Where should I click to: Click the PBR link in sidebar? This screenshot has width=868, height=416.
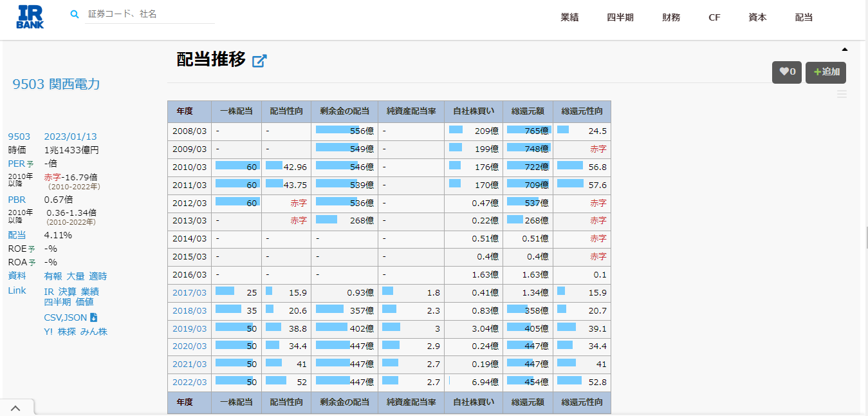[17, 200]
